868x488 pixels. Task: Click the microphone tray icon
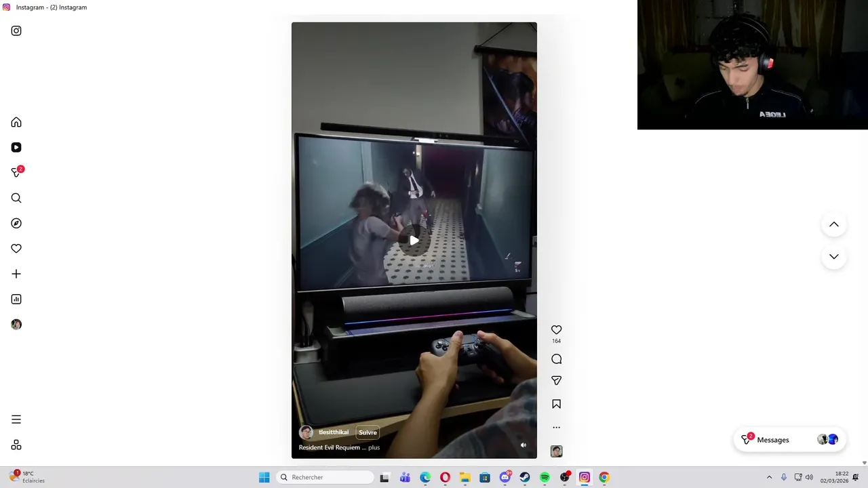(x=784, y=477)
